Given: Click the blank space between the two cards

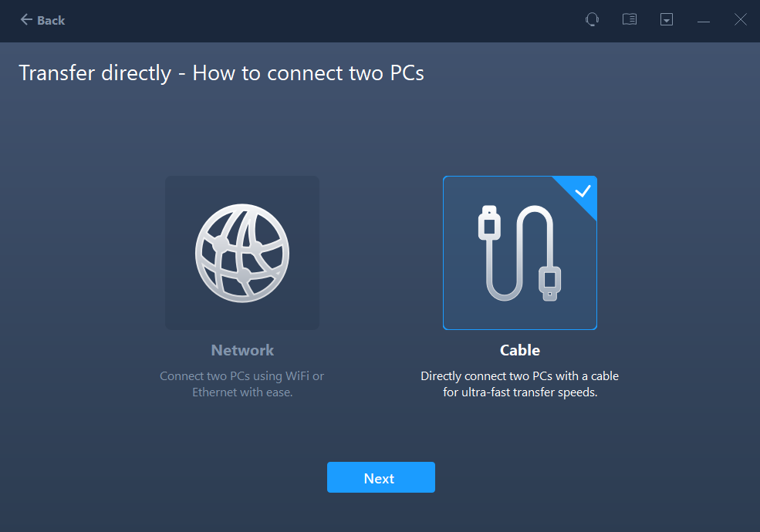Looking at the screenshot, I should 381,253.
